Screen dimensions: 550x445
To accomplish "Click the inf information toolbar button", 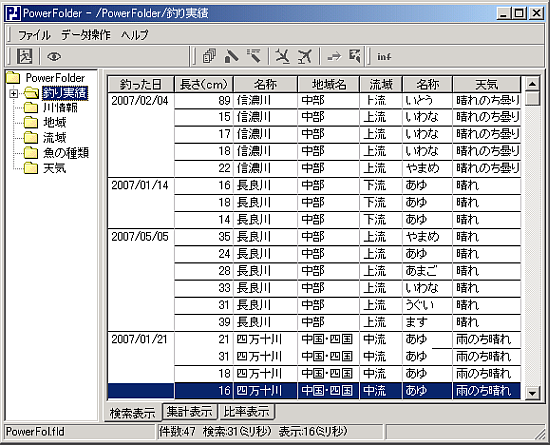I will [x=384, y=56].
